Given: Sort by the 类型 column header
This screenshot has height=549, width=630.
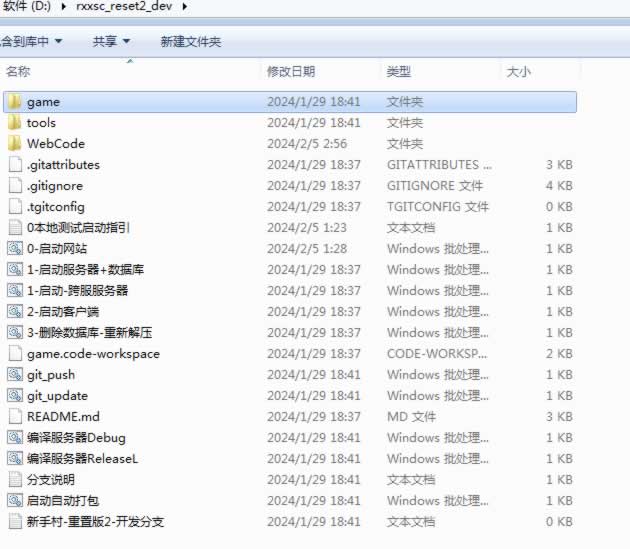Looking at the screenshot, I should (x=399, y=72).
